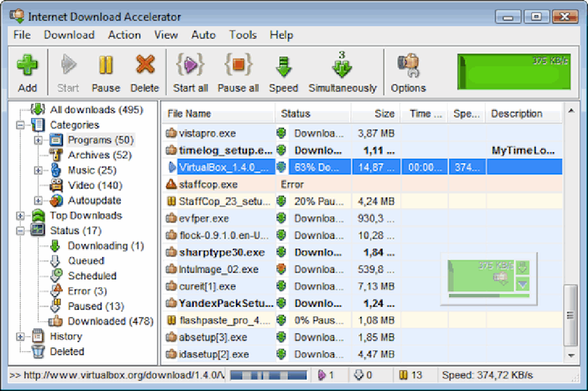The height and width of the screenshot is (391, 588).
Task: Click the Start toolbar icon
Action: (x=68, y=72)
